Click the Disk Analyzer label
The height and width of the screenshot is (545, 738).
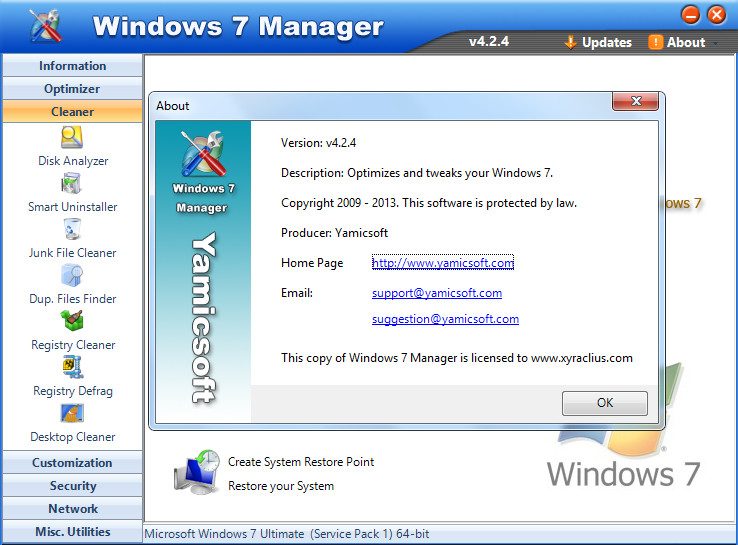click(x=73, y=161)
